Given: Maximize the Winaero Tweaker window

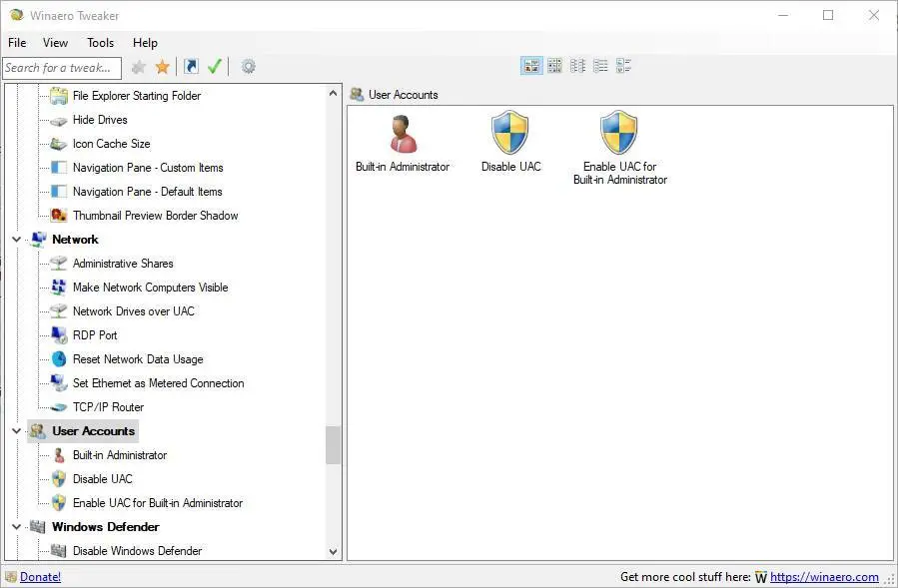Looking at the screenshot, I should pyautogui.click(x=828, y=15).
